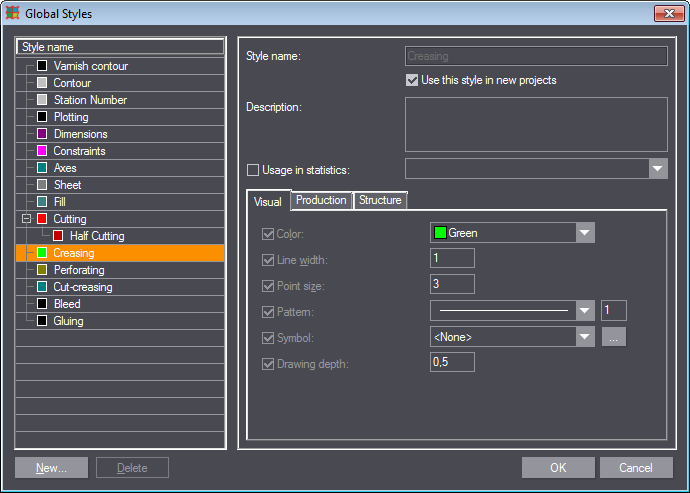Image resolution: width=690 pixels, height=493 pixels.
Task: Click the olive Perforating style icon
Action: [x=42, y=270]
